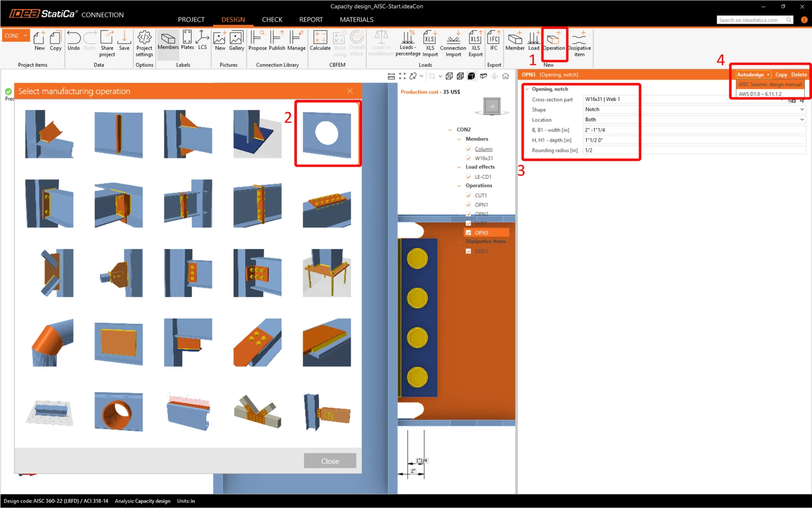This screenshot has height=508, width=812.
Task: Toggle the DISS1 dissipative item checkbox
Action: tap(468, 251)
